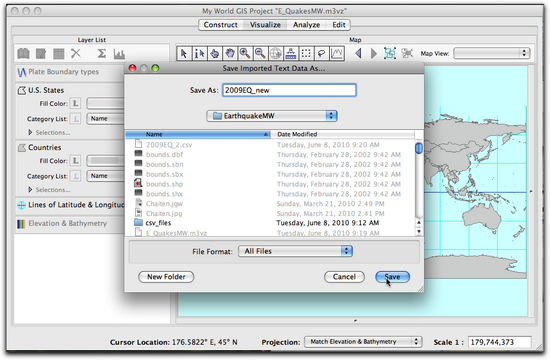The height and width of the screenshot is (360, 550).
Task: Select the info identify pointer tool
Action: tap(199, 53)
